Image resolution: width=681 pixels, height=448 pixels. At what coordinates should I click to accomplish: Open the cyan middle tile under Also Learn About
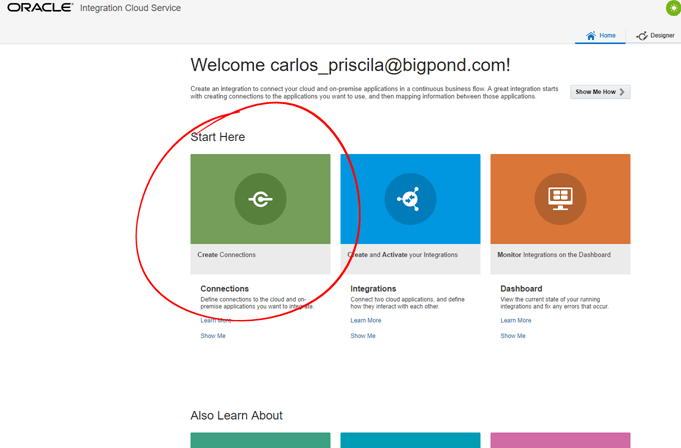[x=410, y=440]
